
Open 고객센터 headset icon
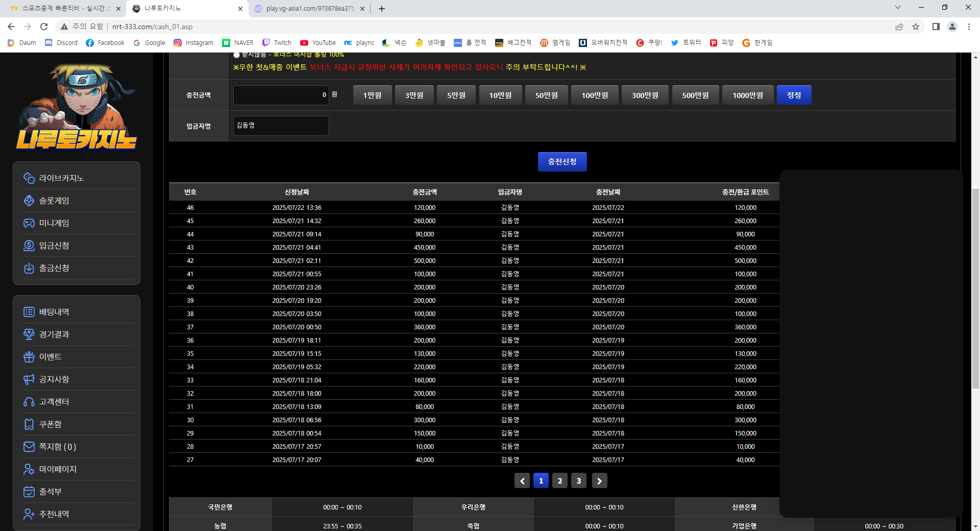(29, 402)
